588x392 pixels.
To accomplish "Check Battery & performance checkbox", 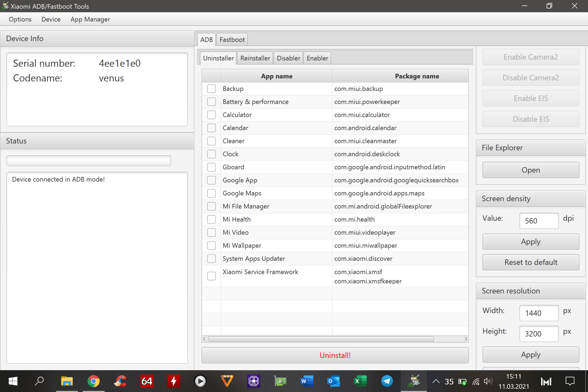I will click(211, 102).
